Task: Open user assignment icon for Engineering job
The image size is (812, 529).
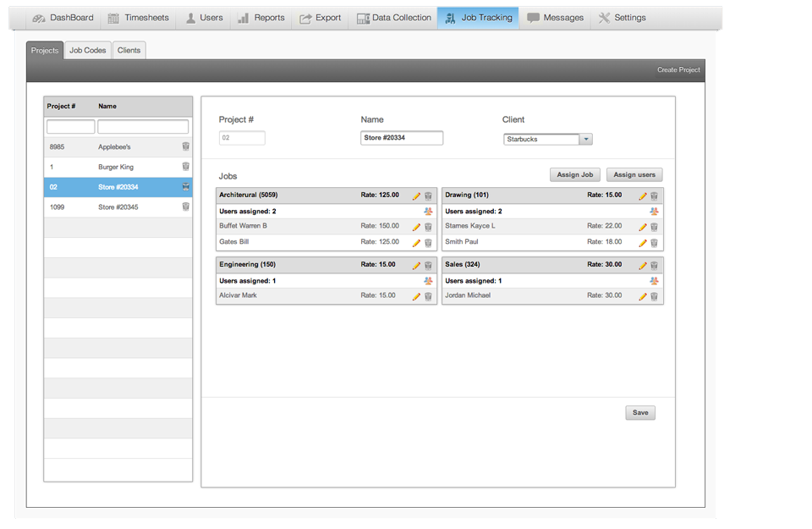Action: [x=428, y=280]
